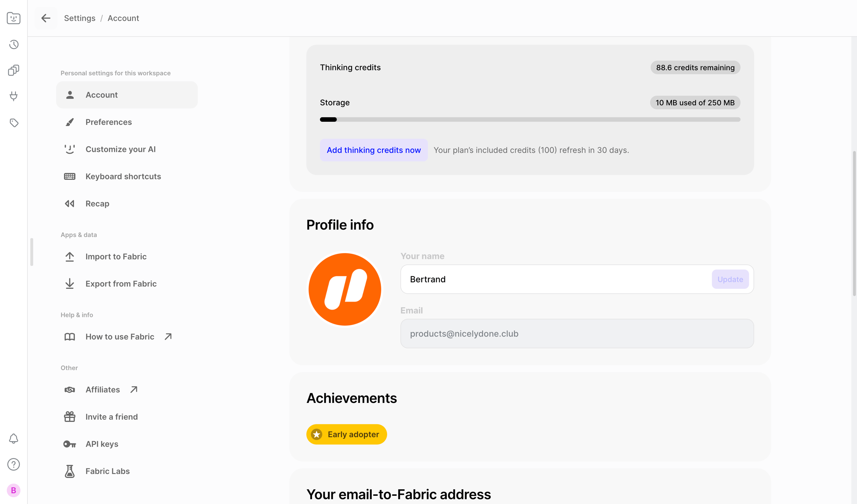This screenshot has height=504, width=857.
Task: Click the Achievements heading
Action: point(351,398)
